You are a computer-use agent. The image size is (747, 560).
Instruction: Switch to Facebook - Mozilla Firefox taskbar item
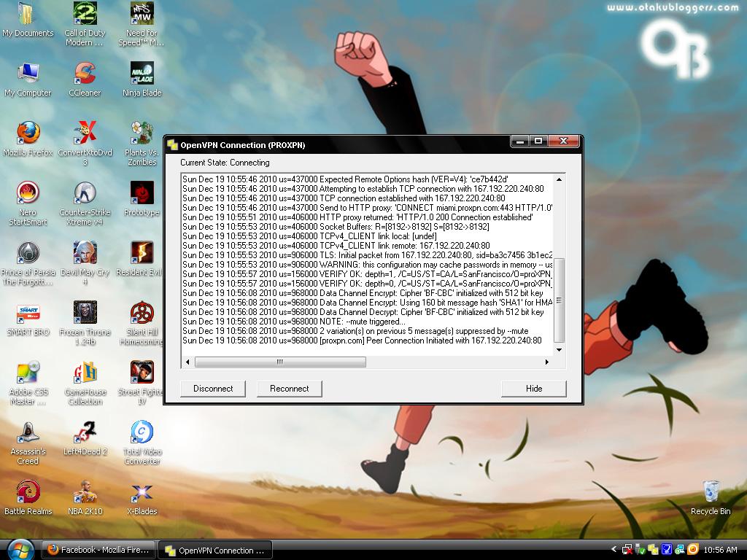[x=98, y=550]
